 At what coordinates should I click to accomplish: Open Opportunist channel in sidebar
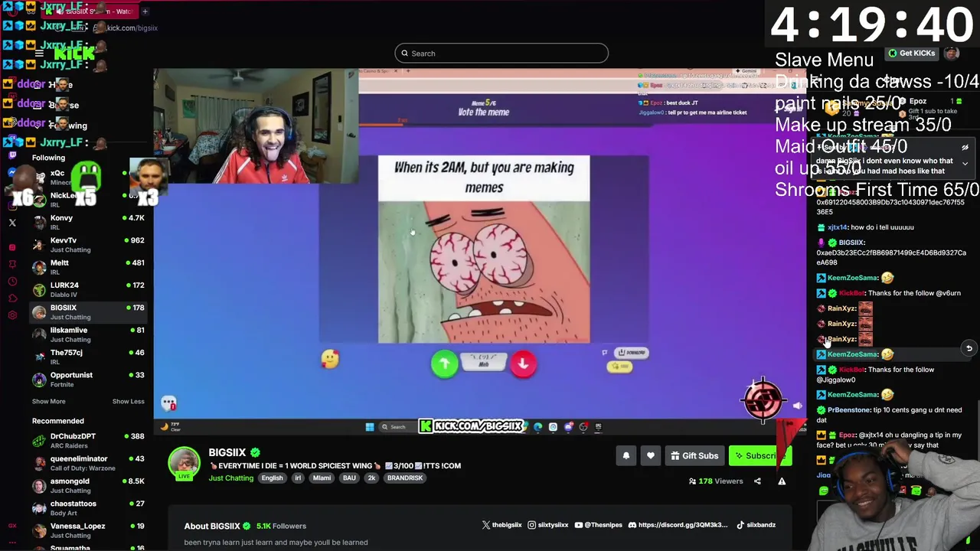[88, 380]
